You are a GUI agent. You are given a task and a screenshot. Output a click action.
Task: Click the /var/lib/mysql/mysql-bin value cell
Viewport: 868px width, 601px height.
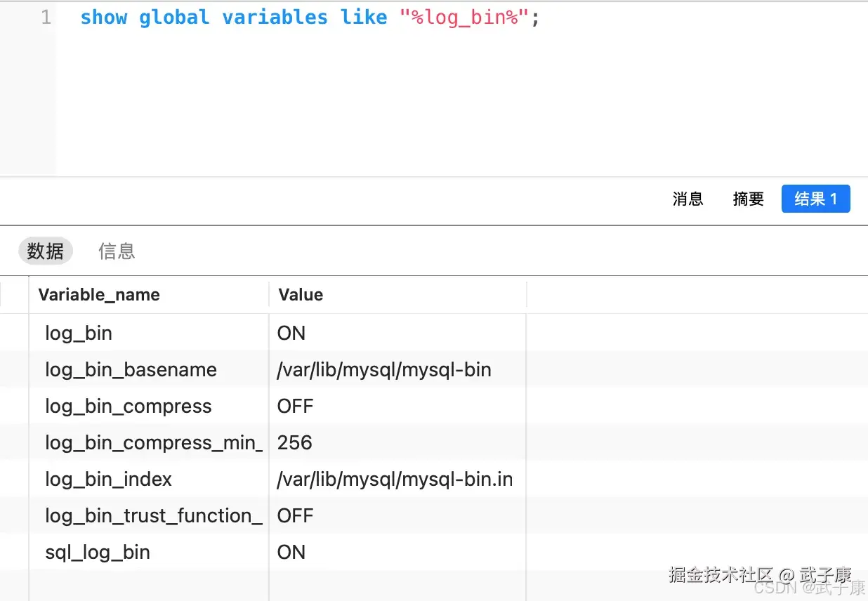pos(384,369)
